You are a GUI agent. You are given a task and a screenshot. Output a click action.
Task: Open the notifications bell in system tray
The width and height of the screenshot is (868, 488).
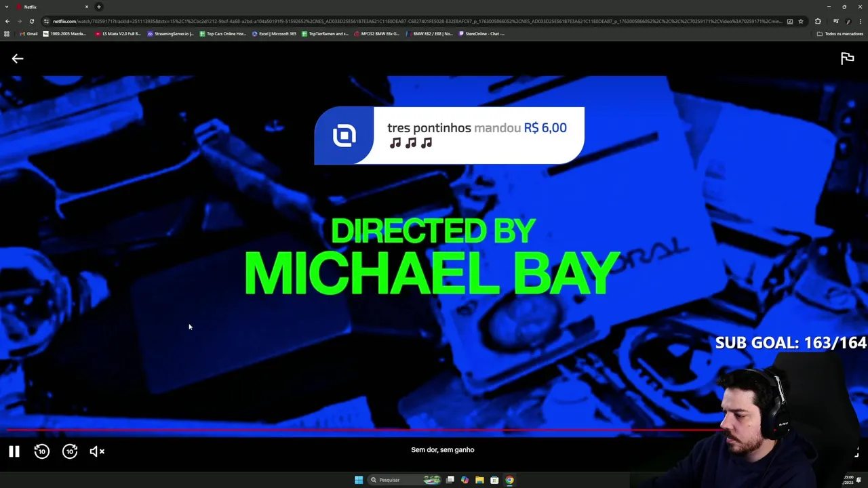tap(859, 480)
